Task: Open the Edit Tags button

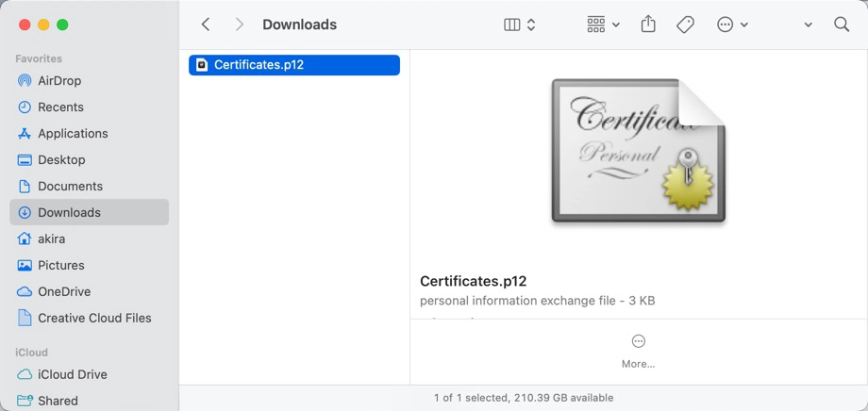Action: pyautogui.click(x=685, y=25)
